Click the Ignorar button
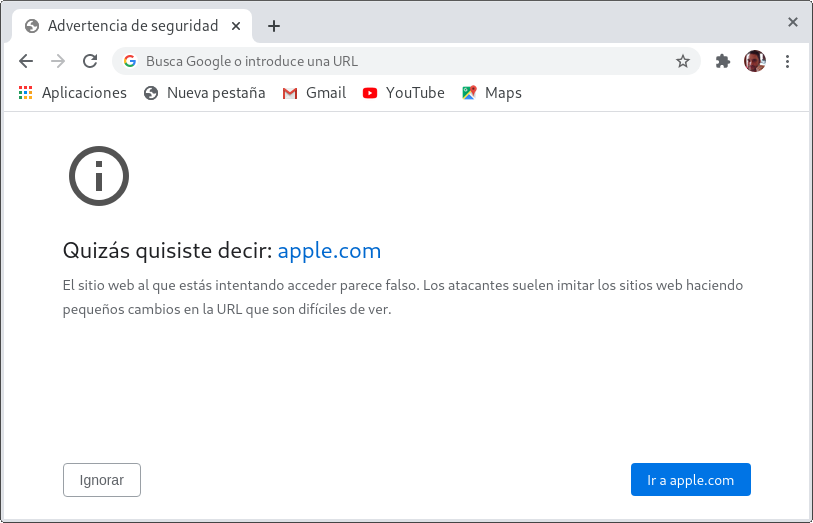The image size is (813, 523). [x=102, y=480]
